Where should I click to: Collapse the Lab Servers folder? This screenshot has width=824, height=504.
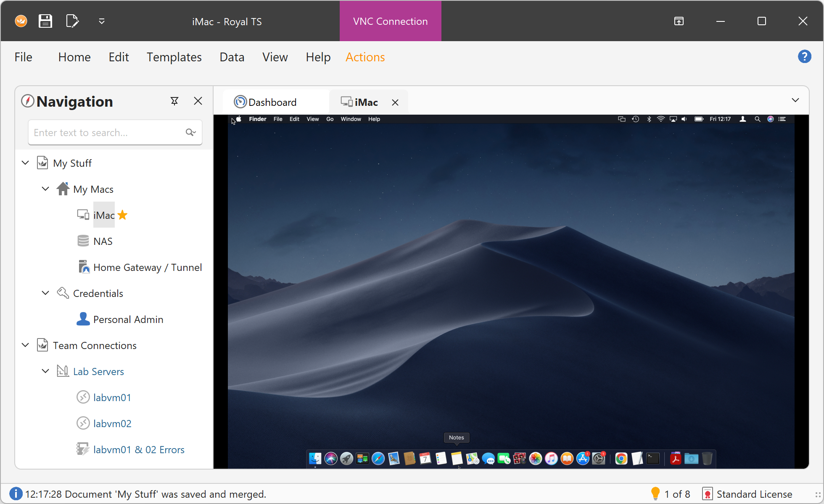(45, 371)
